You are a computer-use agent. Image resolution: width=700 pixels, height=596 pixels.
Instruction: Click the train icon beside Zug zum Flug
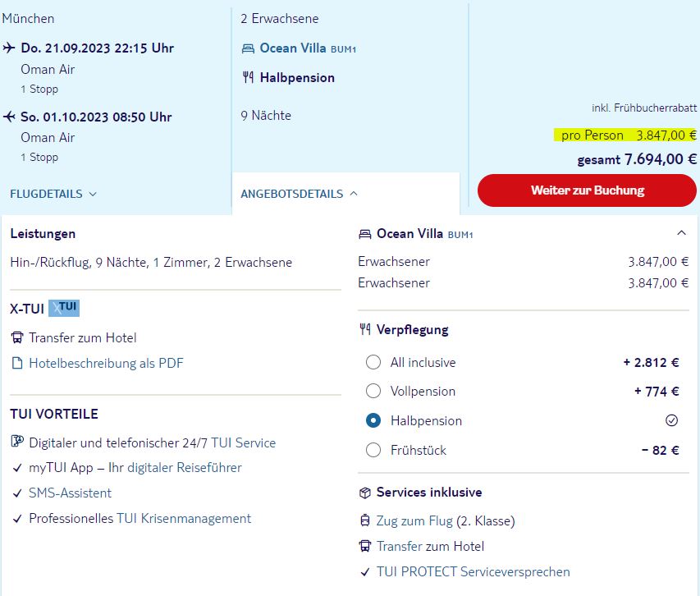(x=364, y=520)
